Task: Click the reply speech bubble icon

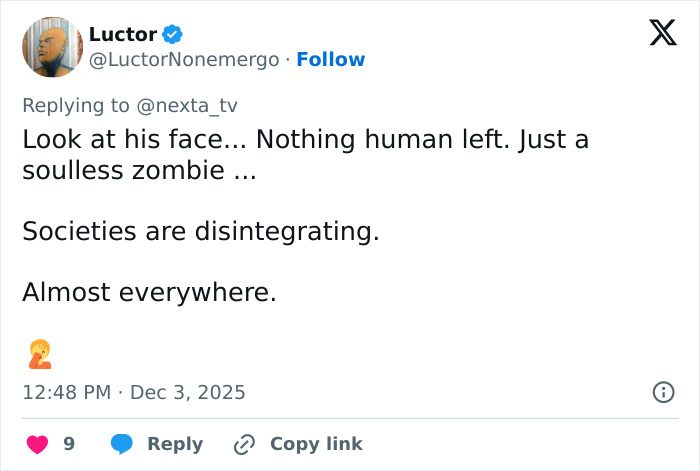Action: 122,443
